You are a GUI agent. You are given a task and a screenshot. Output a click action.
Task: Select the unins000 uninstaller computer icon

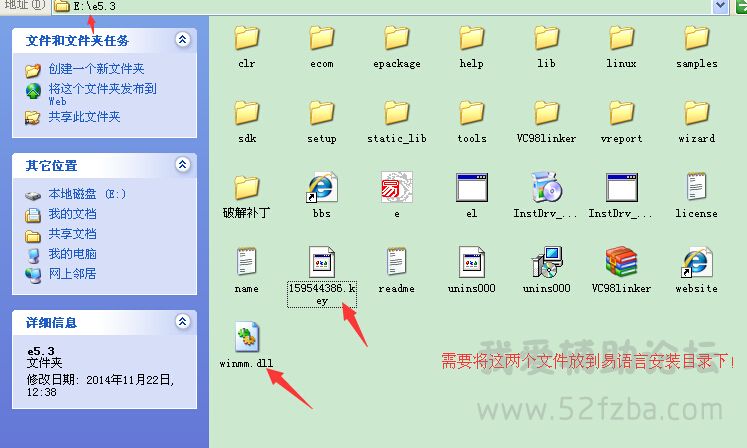click(x=547, y=262)
